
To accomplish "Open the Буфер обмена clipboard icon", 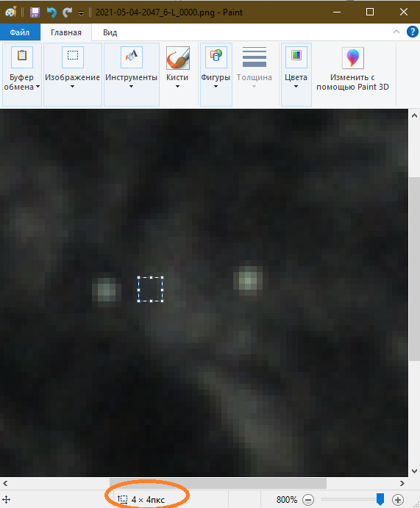I will 22,57.
